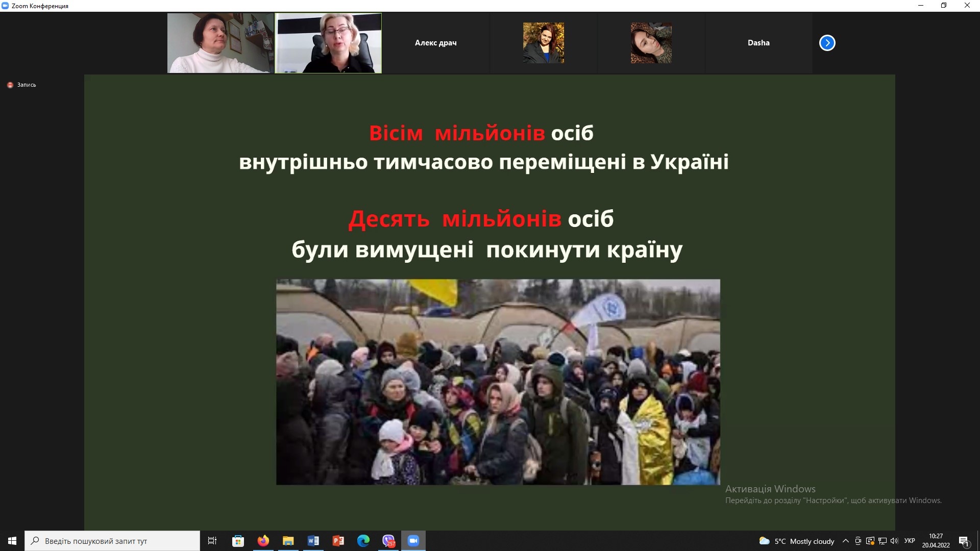Viewport: 980px width, 551px height.
Task: Select the speaker's highlighted video thumbnail
Action: click(x=328, y=43)
